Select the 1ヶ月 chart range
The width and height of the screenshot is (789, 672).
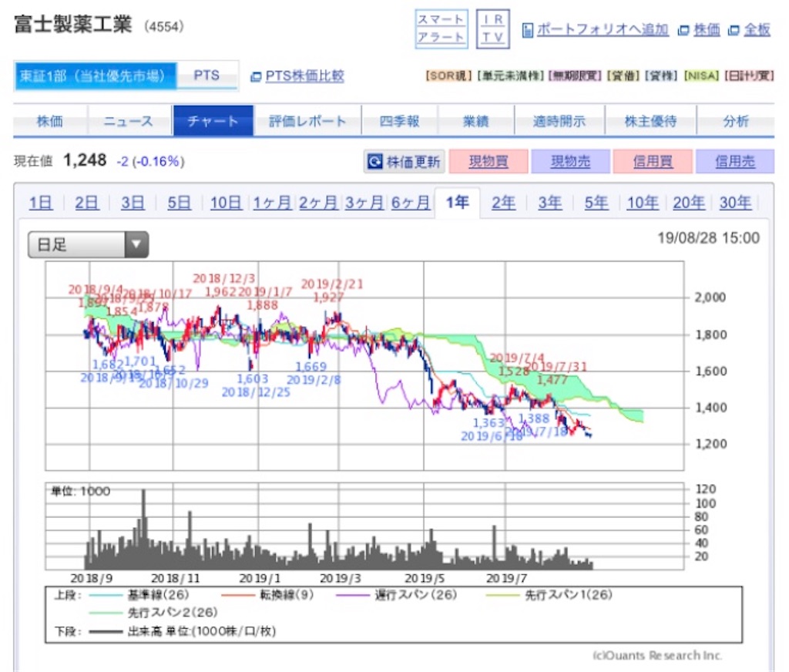point(272,203)
